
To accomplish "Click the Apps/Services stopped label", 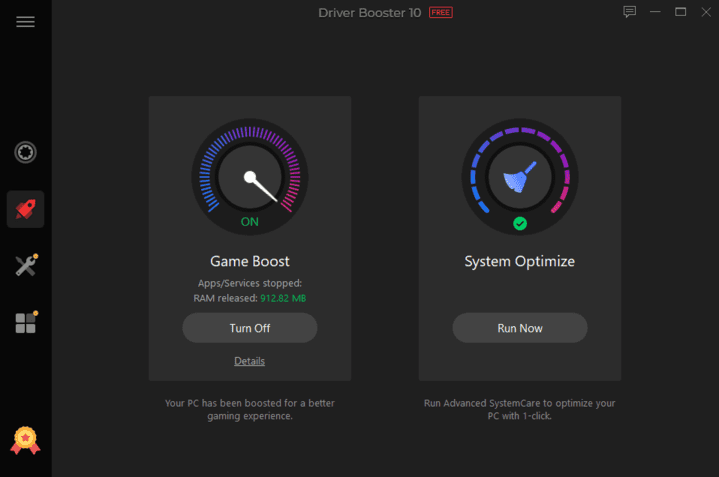I will tap(250, 283).
